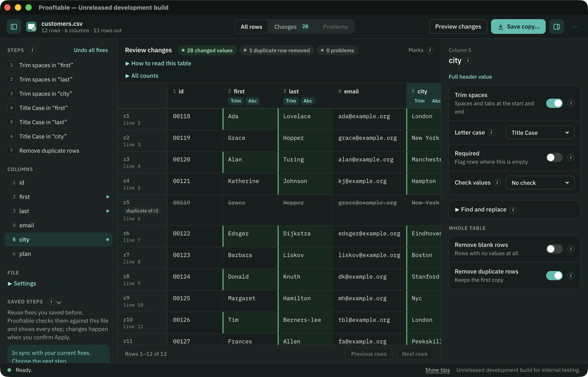The image size is (588, 377).
Task: Toggle the right inspector panel icon
Action: point(557,26)
